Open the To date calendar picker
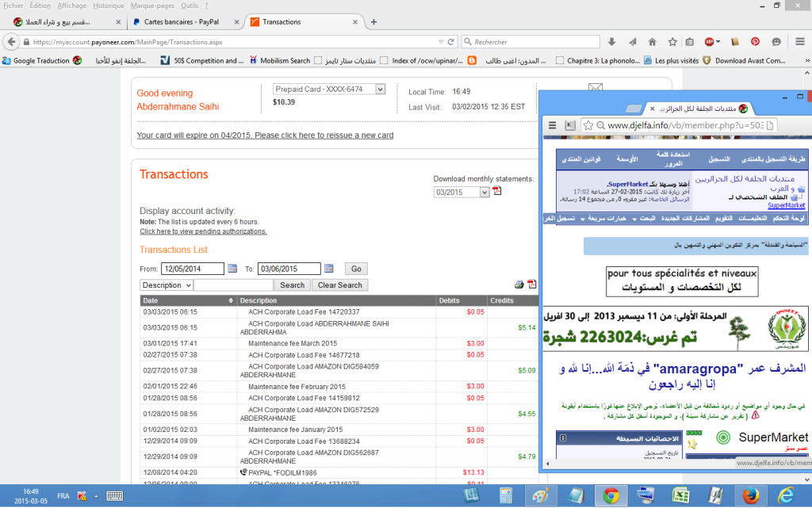Screen dimensions: 812x508 (x=329, y=269)
